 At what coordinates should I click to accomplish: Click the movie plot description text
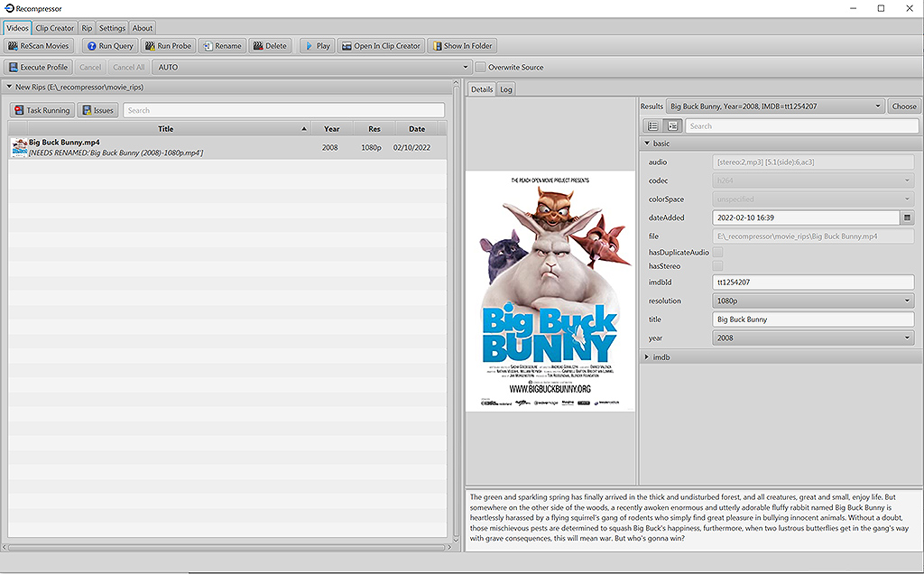point(689,517)
